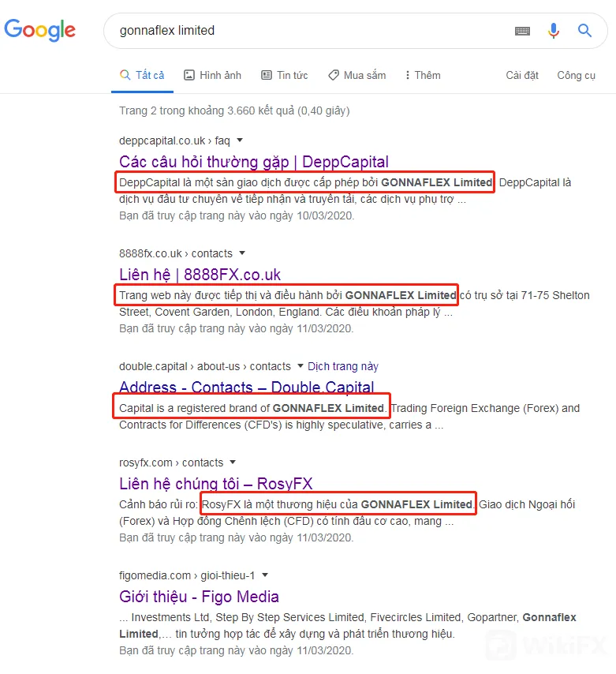Open result Liên hệ | 8888FX.co.uk
Screen dimensions: 616x674
200,274
